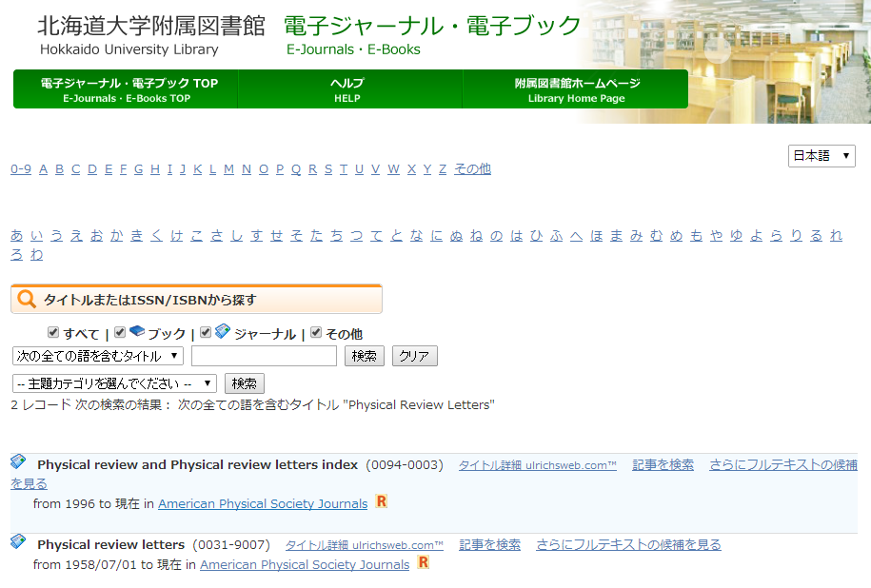Click the orange R icon in the 1996 record
The image size is (871, 588).
pyautogui.click(x=381, y=501)
